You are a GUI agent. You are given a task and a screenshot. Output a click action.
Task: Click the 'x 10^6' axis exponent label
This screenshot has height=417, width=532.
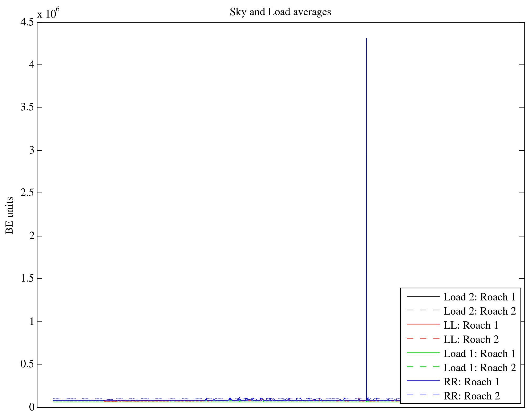(48, 13)
